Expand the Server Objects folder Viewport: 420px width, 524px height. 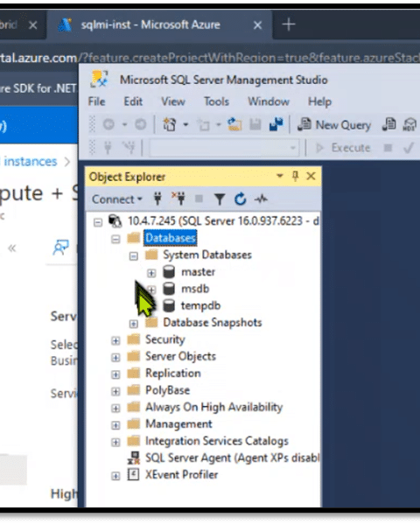click(x=115, y=357)
